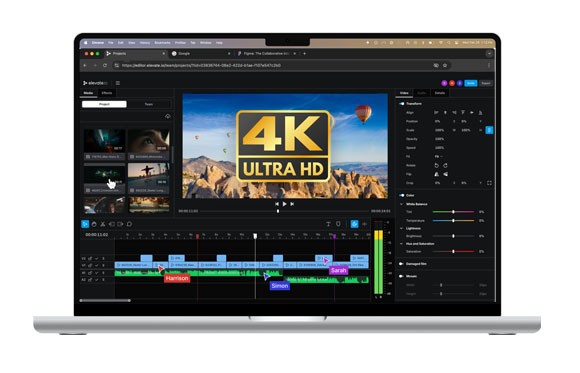580x373 pixels.
Task: Click the trim-start tool beside the scissors
Action: coord(111,224)
